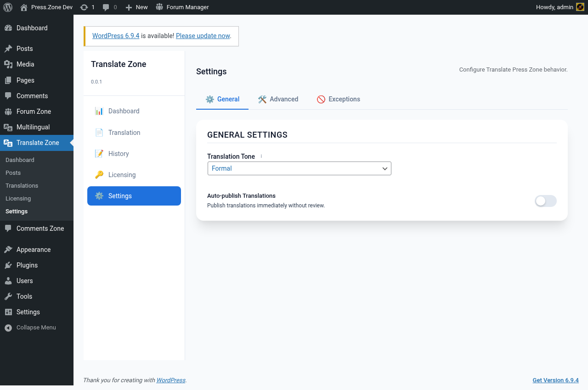Click the Dashboard gauge icon in the WordPress sidebar
Screen dimensions: 588x390
8,28
